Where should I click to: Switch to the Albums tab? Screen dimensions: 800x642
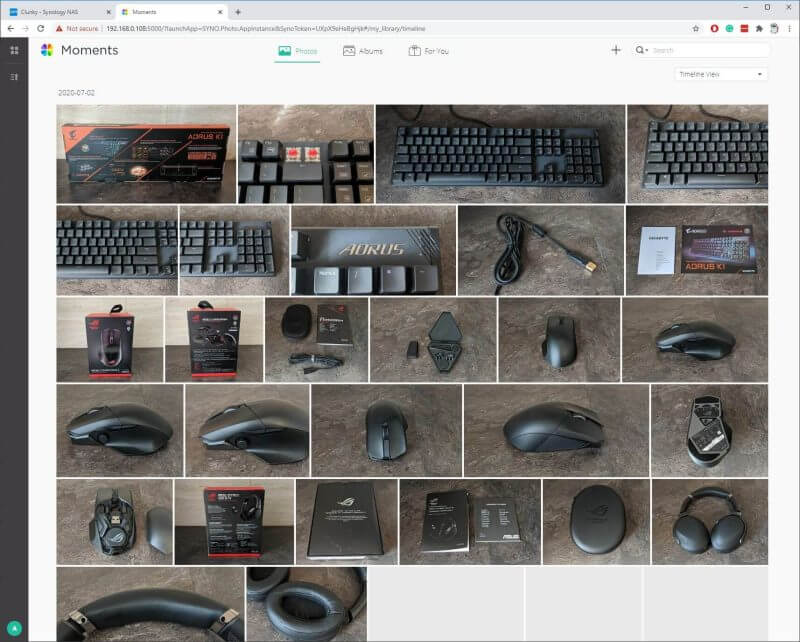point(363,51)
